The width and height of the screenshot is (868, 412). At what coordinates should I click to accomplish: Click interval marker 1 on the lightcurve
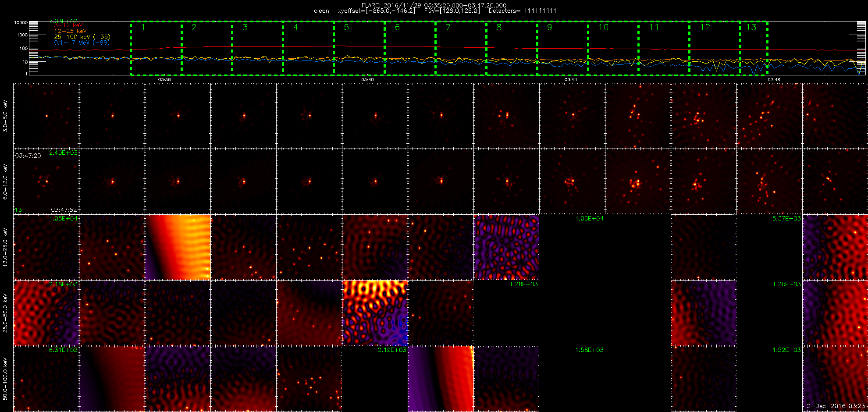(143, 28)
